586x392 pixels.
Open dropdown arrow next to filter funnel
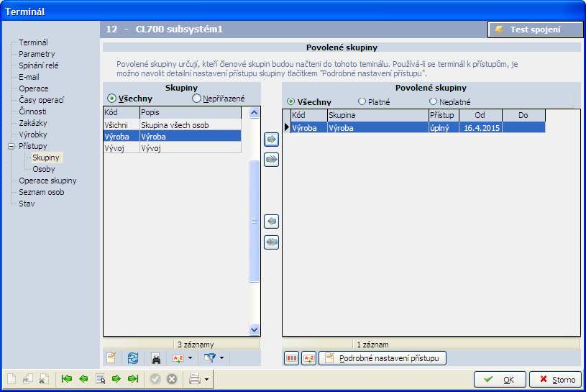coord(221,358)
